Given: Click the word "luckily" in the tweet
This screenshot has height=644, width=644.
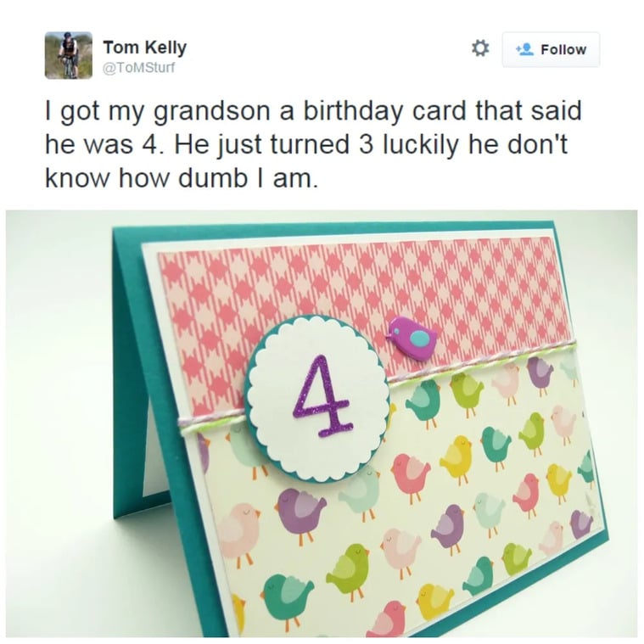Looking at the screenshot, I should coord(421,145).
